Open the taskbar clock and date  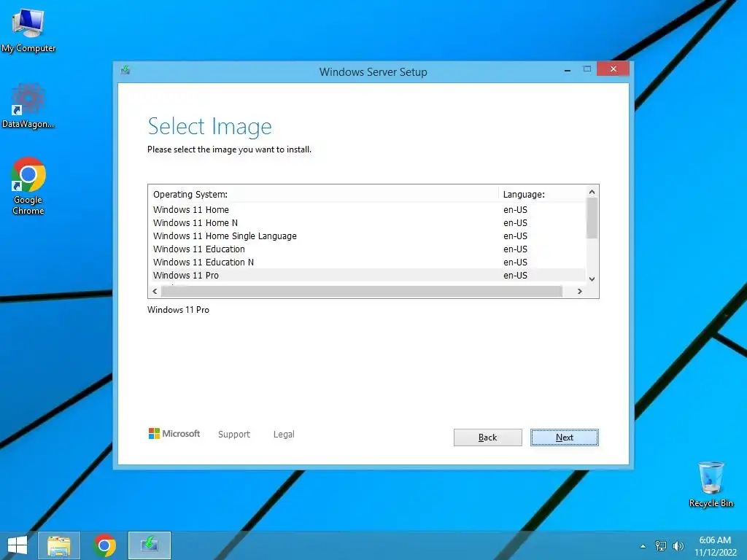(x=715, y=546)
